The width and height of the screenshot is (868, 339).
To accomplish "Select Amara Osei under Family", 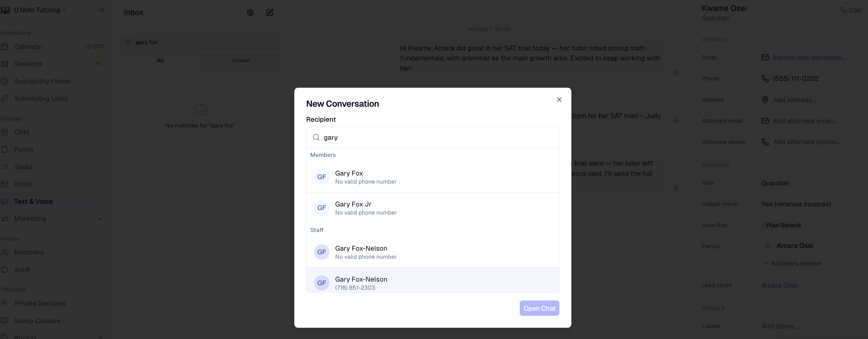I will point(795,246).
